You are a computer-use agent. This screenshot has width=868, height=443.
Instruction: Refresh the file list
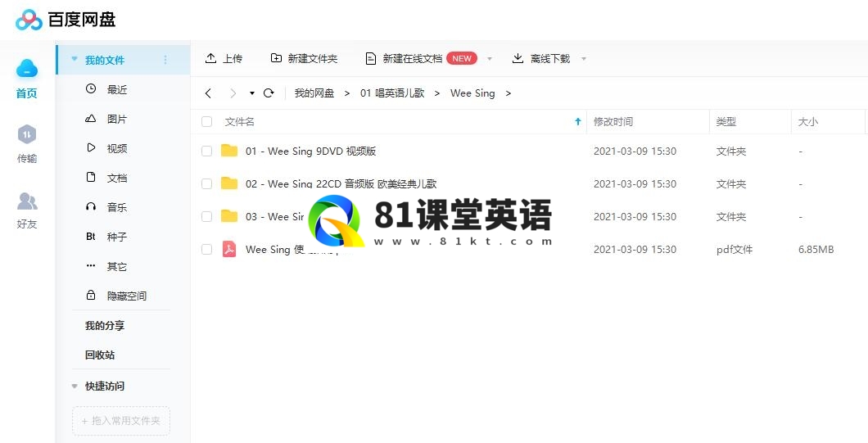269,93
